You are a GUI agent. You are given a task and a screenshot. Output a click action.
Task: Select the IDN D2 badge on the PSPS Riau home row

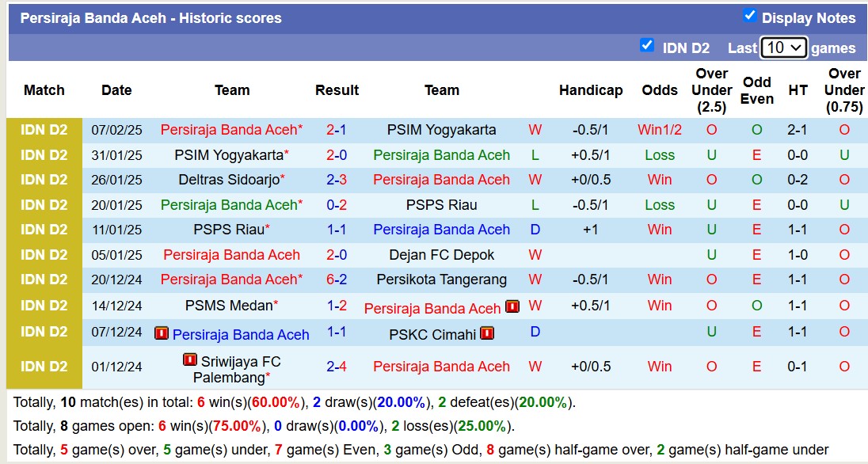coord(44,230)
